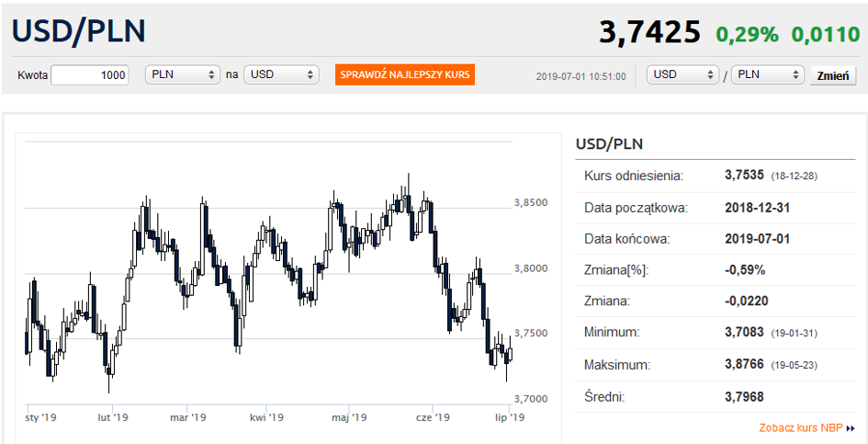The image size is (868, 444).
Task: Click the chart x-axis label lut '19
Action: click(x=113, y=416)
